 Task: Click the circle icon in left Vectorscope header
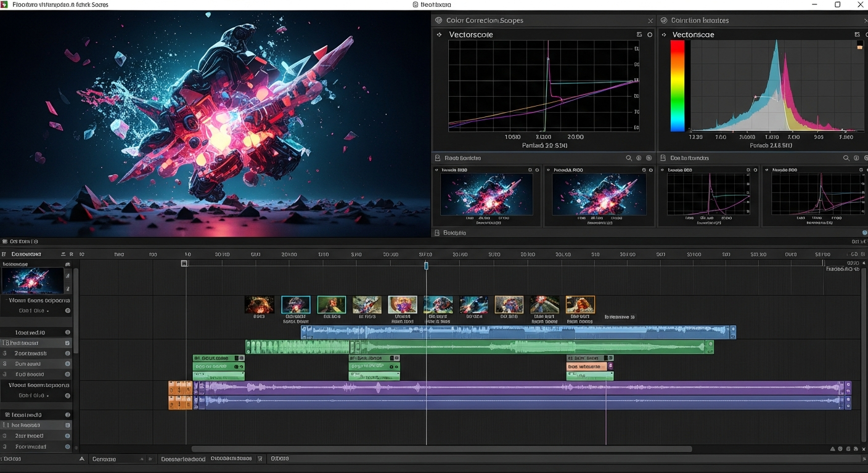click(650, 34)
